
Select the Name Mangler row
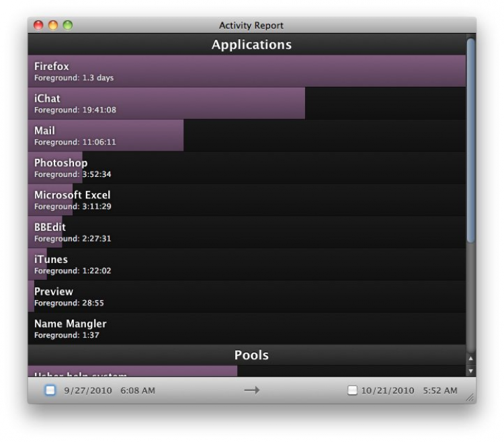(247, 328)
